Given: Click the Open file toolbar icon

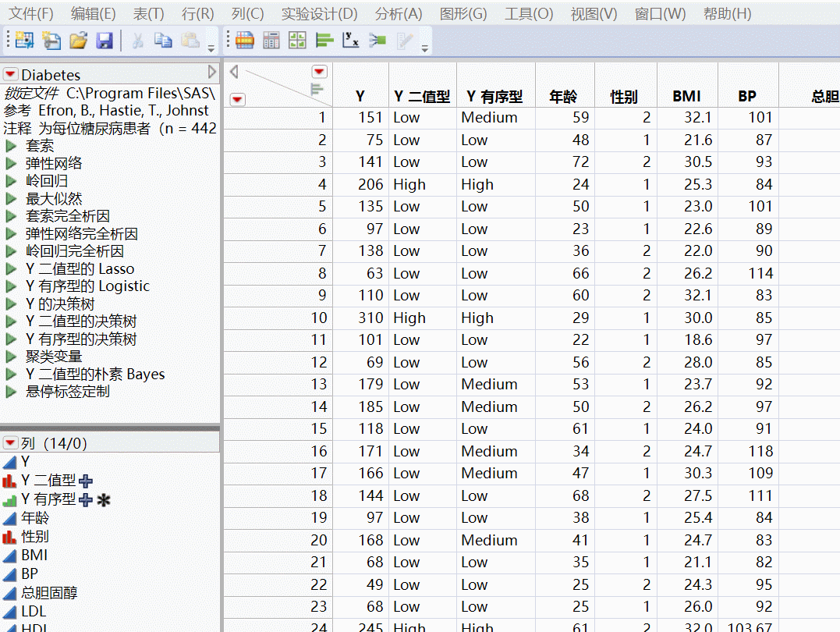Looking at the screenshot, I should pyautogui.click(x=77, y=41).
